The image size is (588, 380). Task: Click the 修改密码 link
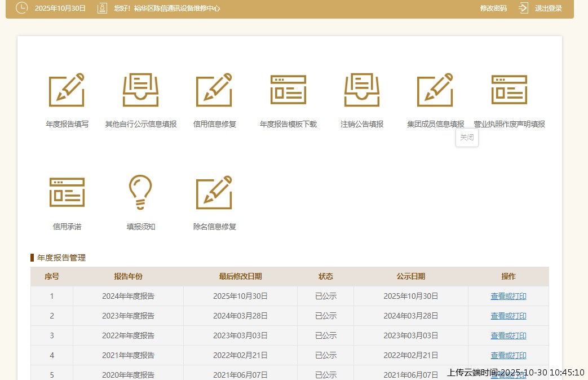point(493,8)
